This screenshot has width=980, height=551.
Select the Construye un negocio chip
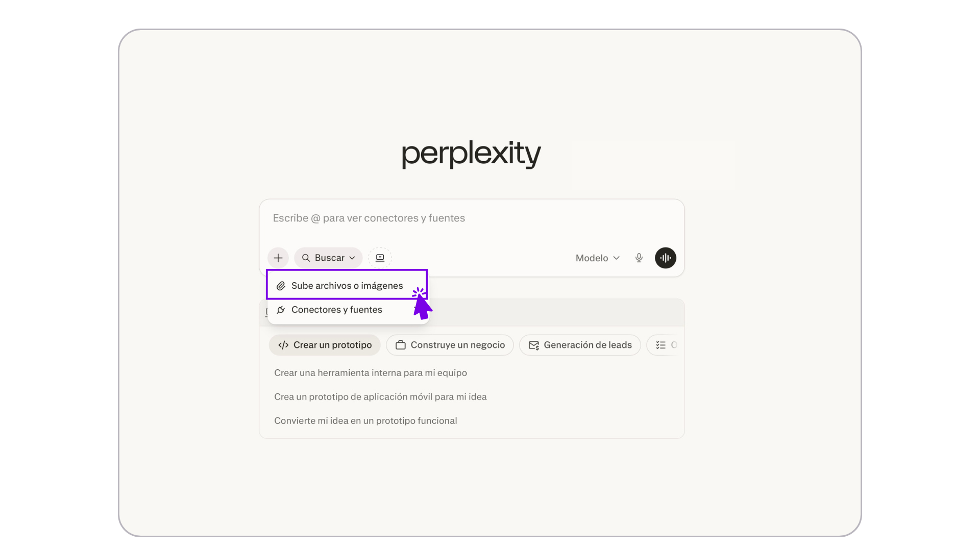[x=450, y=345]
